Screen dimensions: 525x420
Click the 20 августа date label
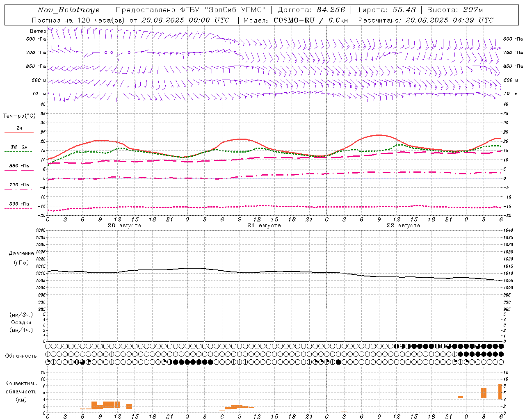(125, 226)
